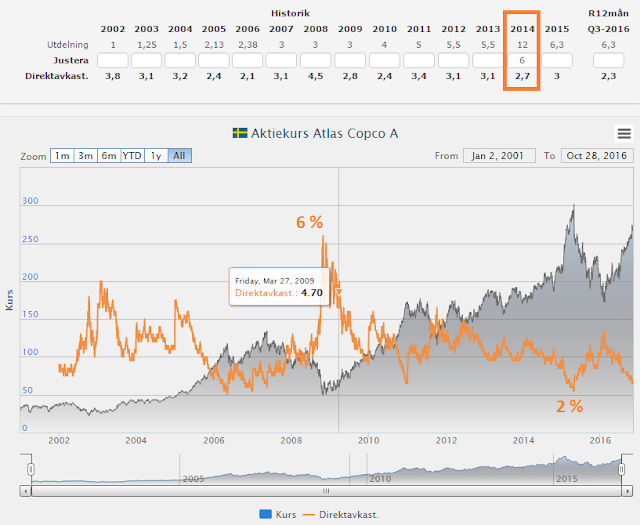Edit the From date field
Image resolution: width=640 pixels, height=525 pixels.
coord(499,156)
